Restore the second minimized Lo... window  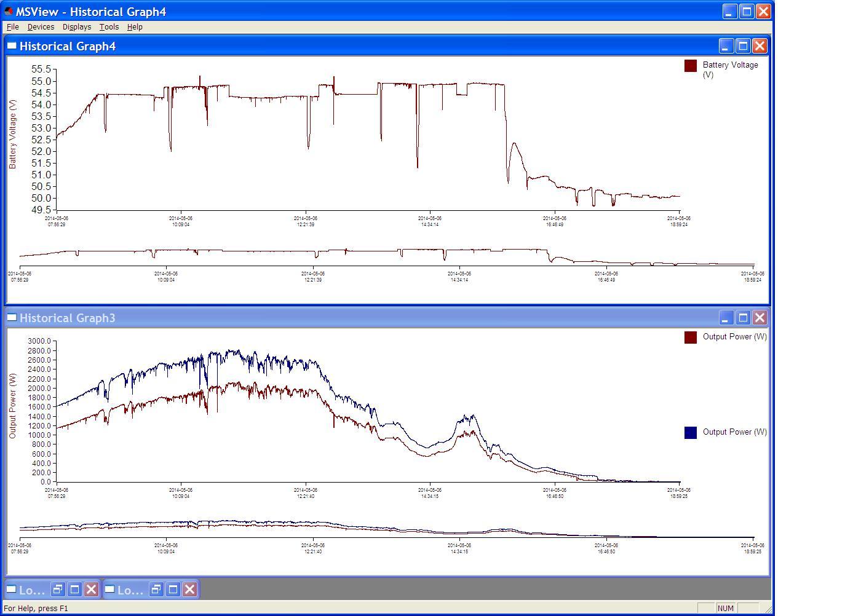pos(156,590)
